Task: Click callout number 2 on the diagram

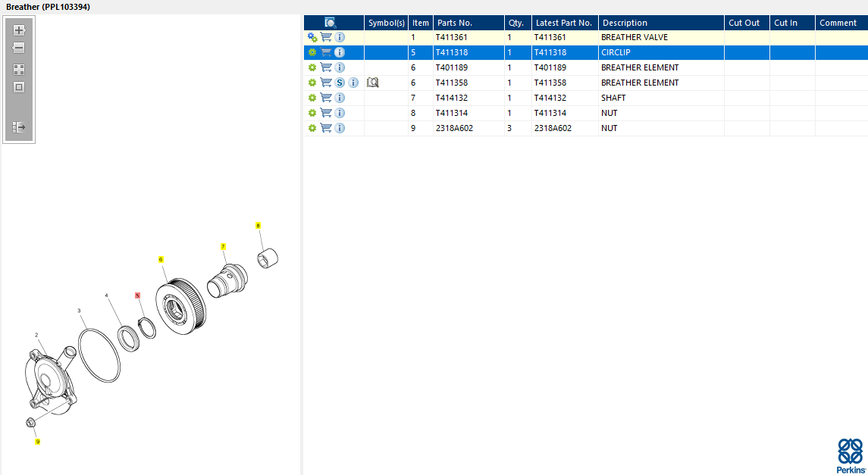Action: (x=36, y=335)
